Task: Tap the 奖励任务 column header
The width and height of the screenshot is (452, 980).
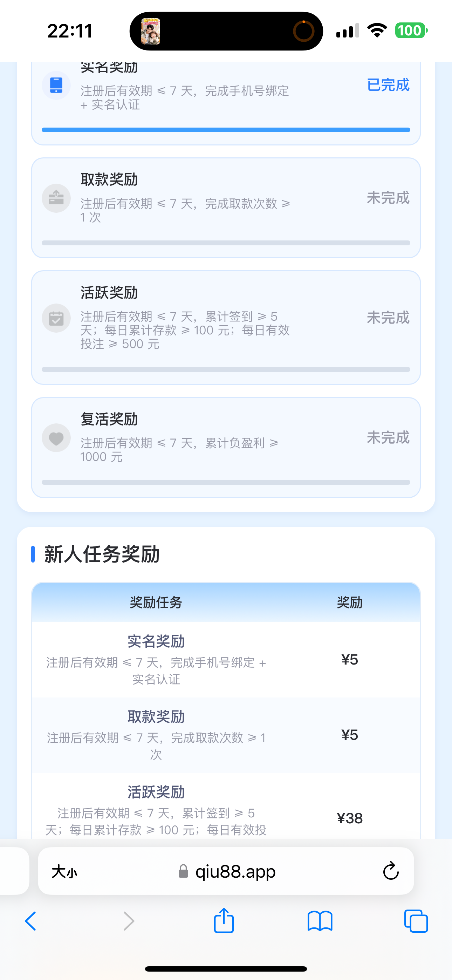Action: 156,602
